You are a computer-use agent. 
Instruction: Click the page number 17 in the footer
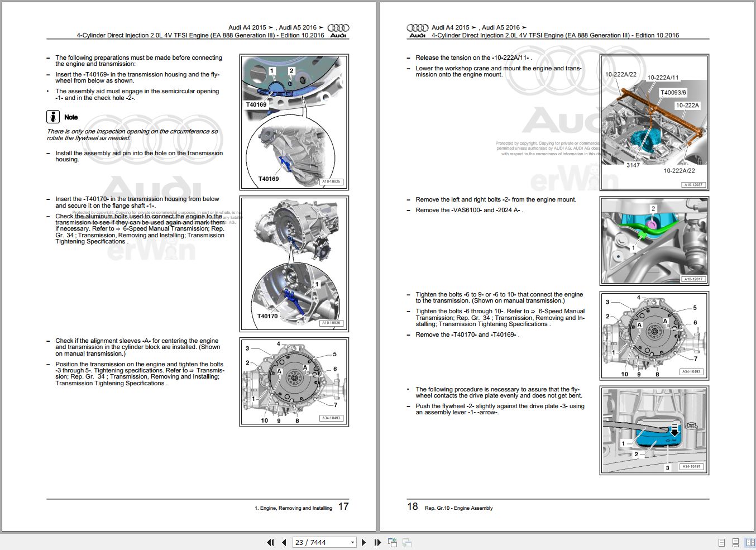tap(343, 506)
